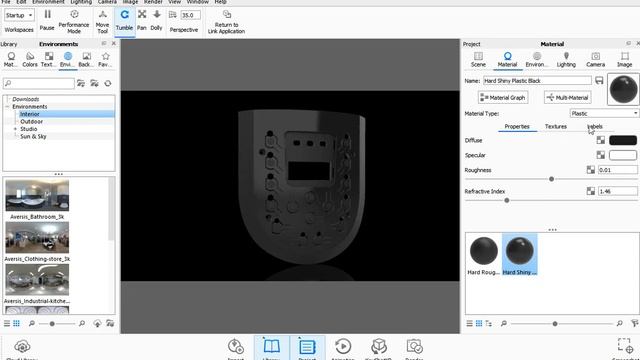
Task: Click the Import button in bottom toolbar
Action: click(x=236, y=349)
